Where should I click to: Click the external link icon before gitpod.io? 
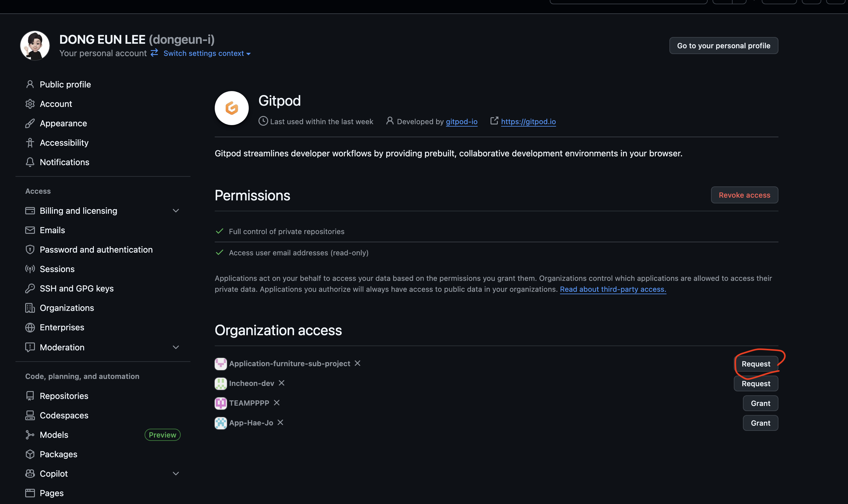point(494,121)
